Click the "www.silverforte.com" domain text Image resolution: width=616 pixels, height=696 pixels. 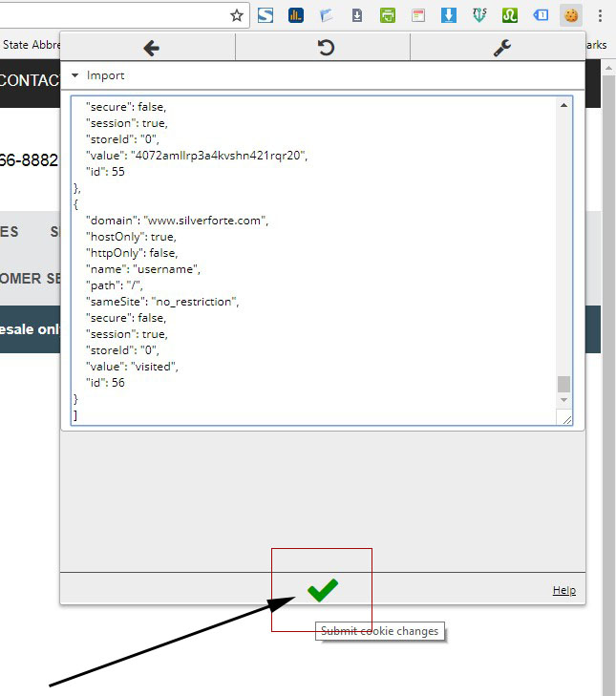point(206,221)
